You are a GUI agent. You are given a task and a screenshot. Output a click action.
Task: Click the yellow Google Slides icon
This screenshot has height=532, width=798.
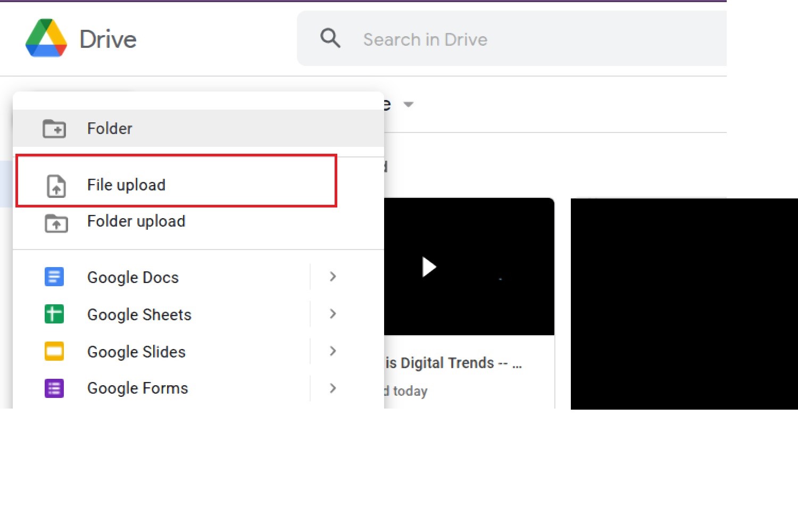click(54, 351)
